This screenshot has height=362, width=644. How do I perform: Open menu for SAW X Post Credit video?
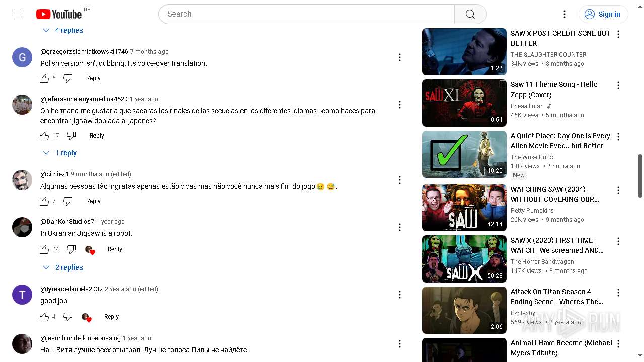pyautogui.click(x=618, y=34)
